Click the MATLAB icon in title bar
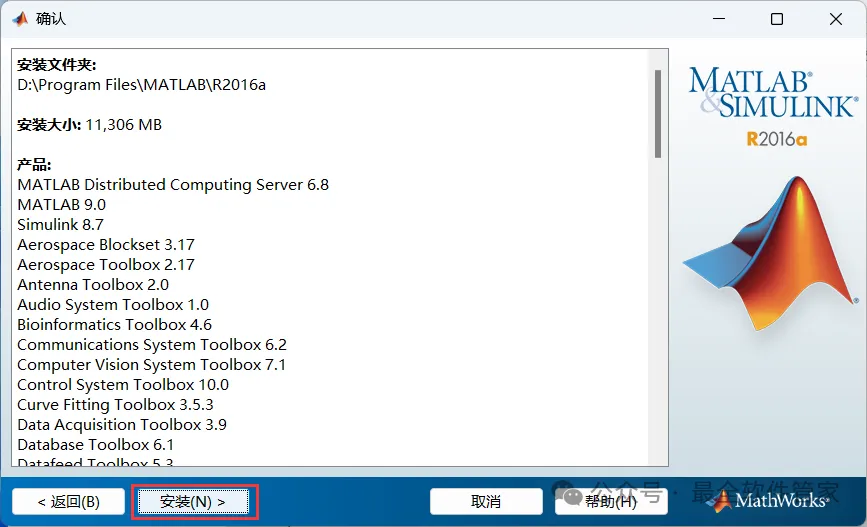The width and height of the screenshot is (867, 527). click(x=20, y=19)
